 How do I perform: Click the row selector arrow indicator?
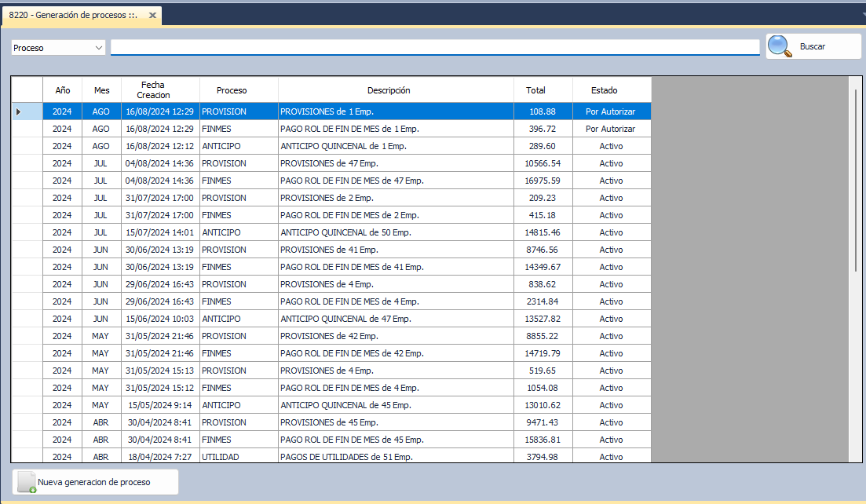pos(19,111)
